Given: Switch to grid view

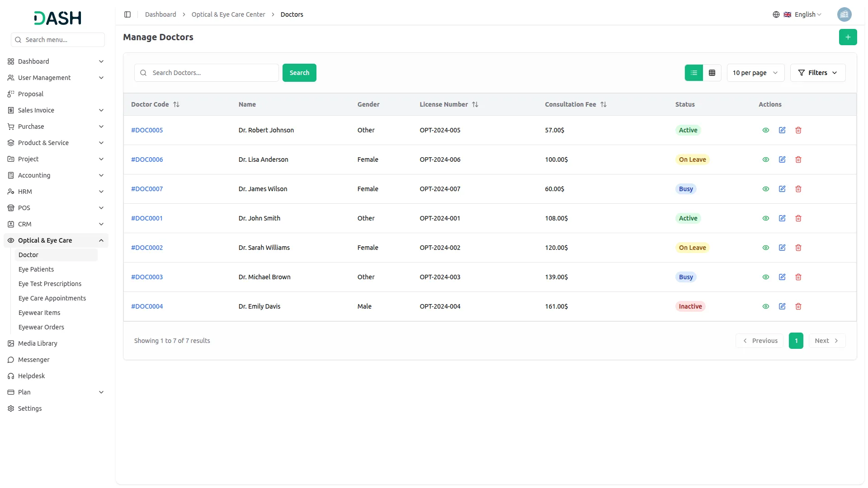Looking at the screenshot, I should (x=712, y=73).
